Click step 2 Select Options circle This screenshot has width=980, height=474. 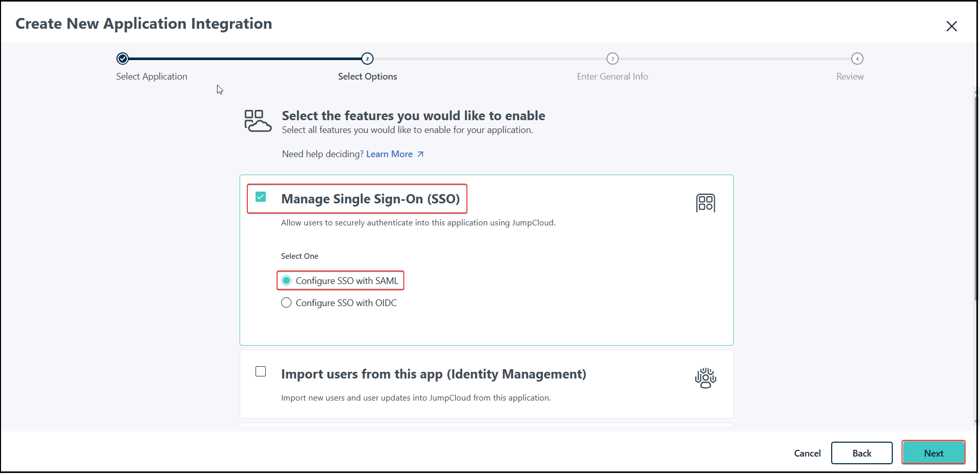point(367,59)
